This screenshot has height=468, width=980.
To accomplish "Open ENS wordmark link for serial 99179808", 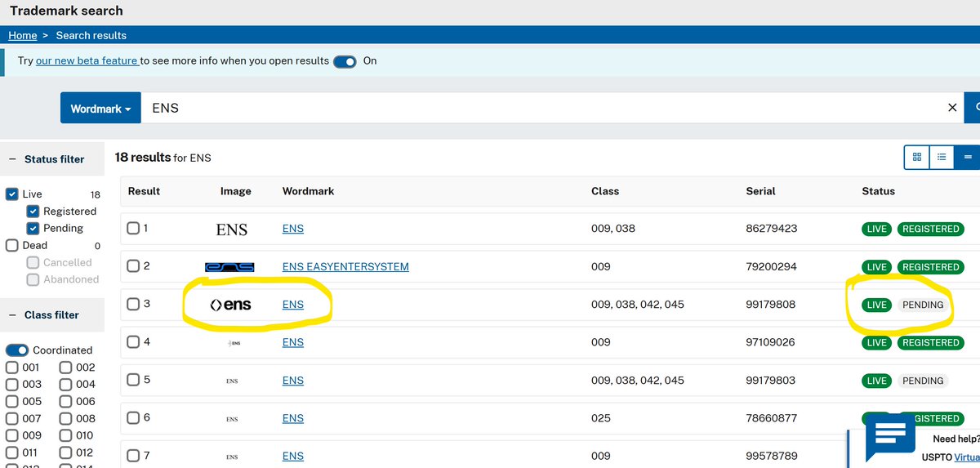I will coord(292,304).
